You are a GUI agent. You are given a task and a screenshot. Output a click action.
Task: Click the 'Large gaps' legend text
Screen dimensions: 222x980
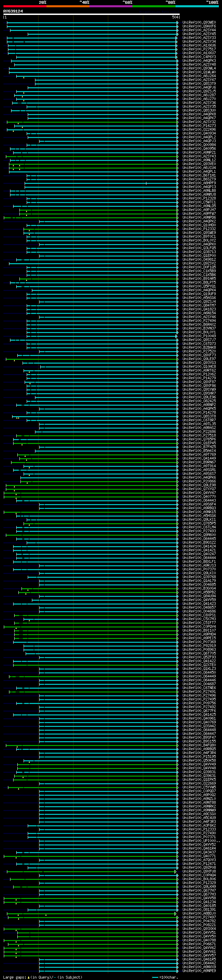point(15,977)
